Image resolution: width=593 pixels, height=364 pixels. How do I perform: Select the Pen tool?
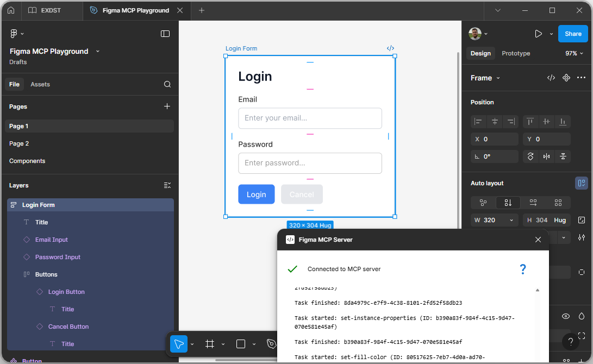click(x=271, y=343)
